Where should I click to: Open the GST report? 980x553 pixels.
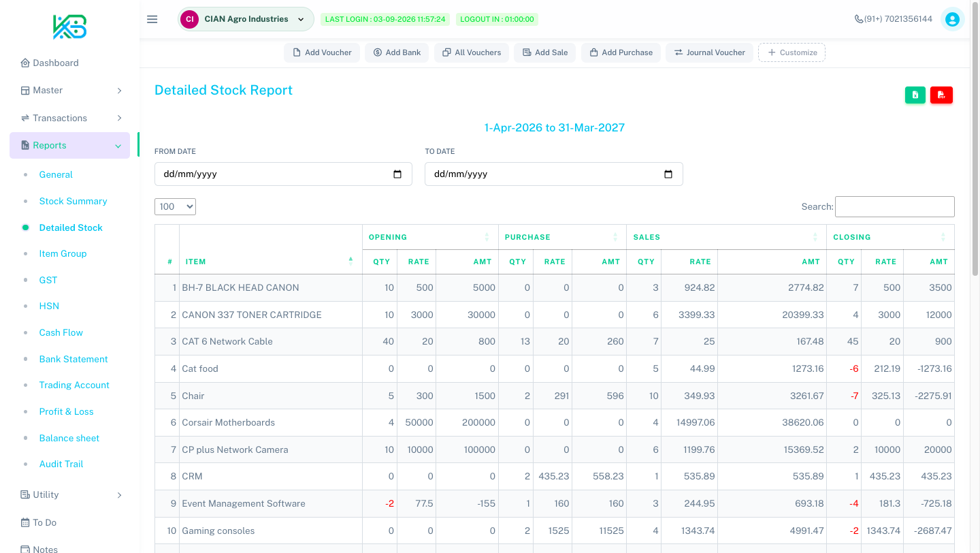click(48, 280)
